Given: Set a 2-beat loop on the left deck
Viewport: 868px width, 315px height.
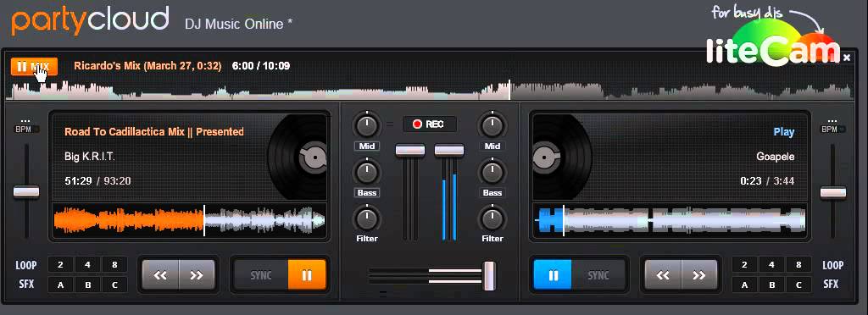Looking at the screenshot, I should pos(60,265).
